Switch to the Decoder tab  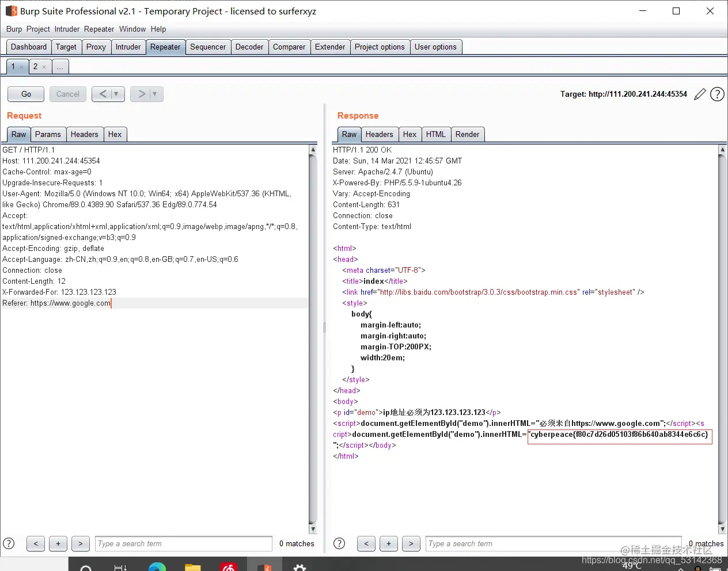pyautogui.click(x=249, y=47)
